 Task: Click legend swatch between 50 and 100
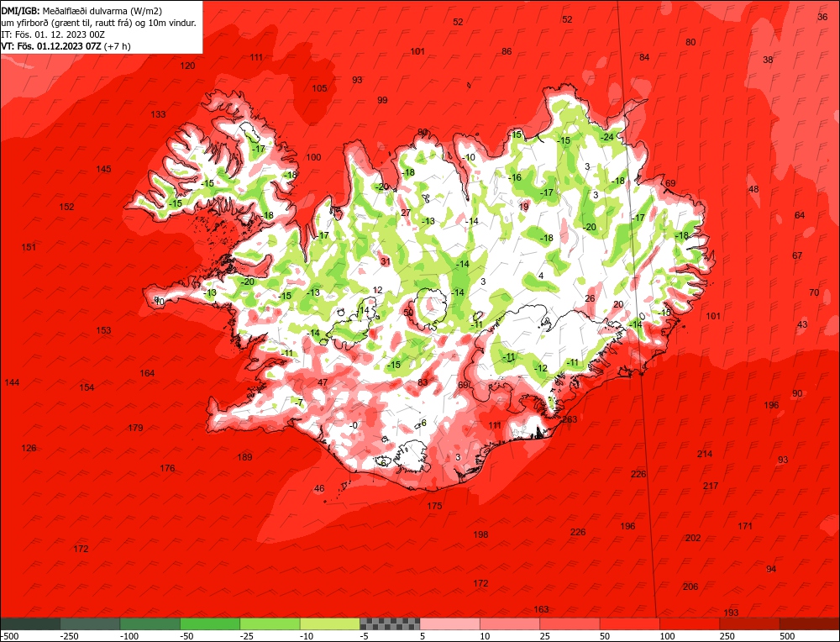630,624
